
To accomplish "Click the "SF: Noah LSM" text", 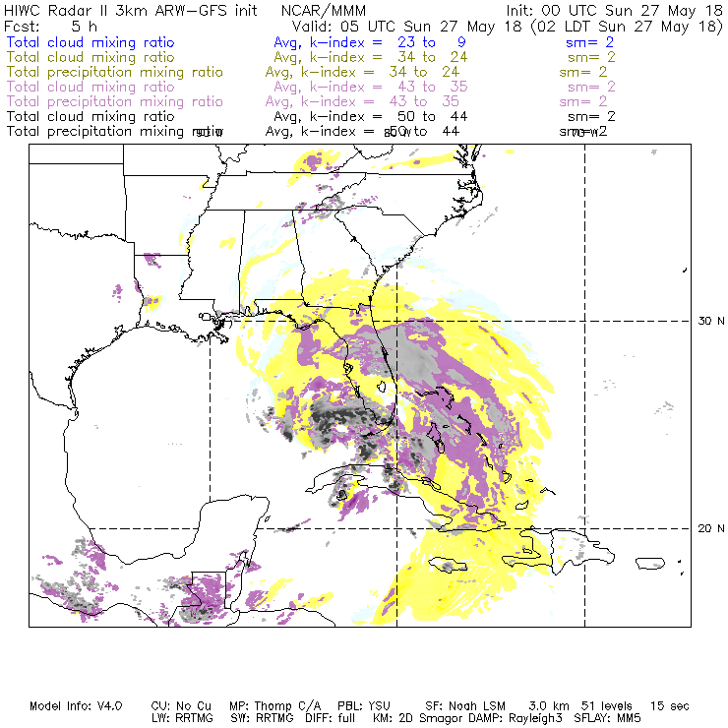I will click(465, 706).
